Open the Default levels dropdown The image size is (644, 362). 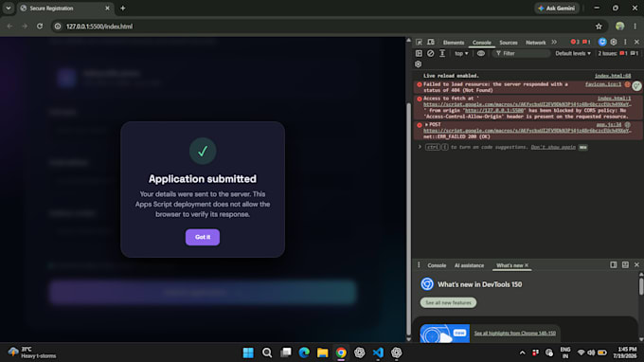[573, 53]
